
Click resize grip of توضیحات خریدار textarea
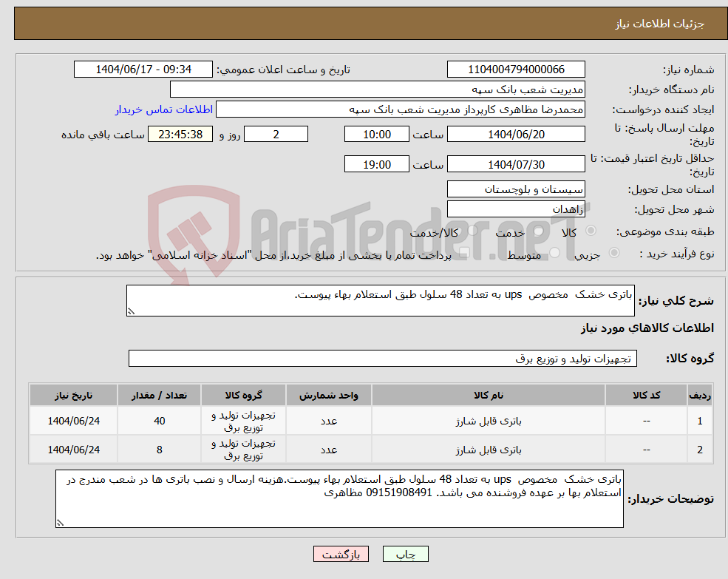coord(62,523)
